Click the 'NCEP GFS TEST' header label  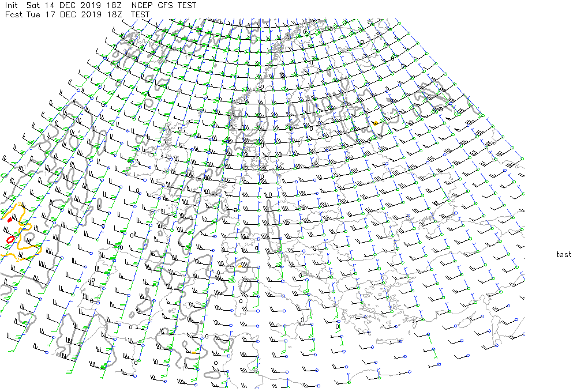[x=164, y=6]
